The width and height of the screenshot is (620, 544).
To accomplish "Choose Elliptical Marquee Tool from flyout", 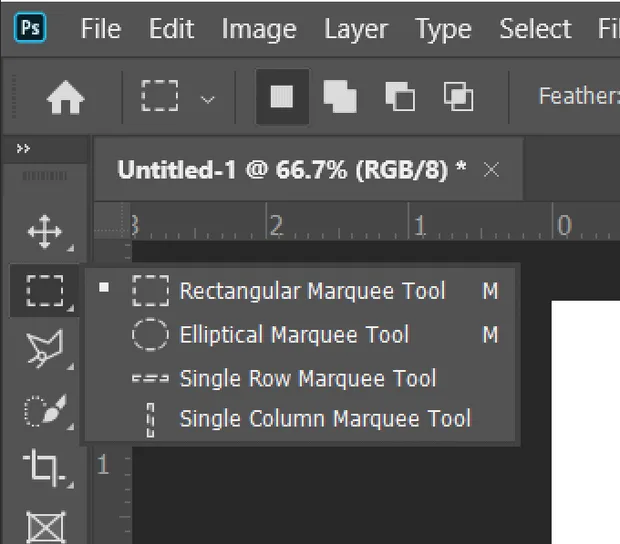I will click(x=300, y=334).
